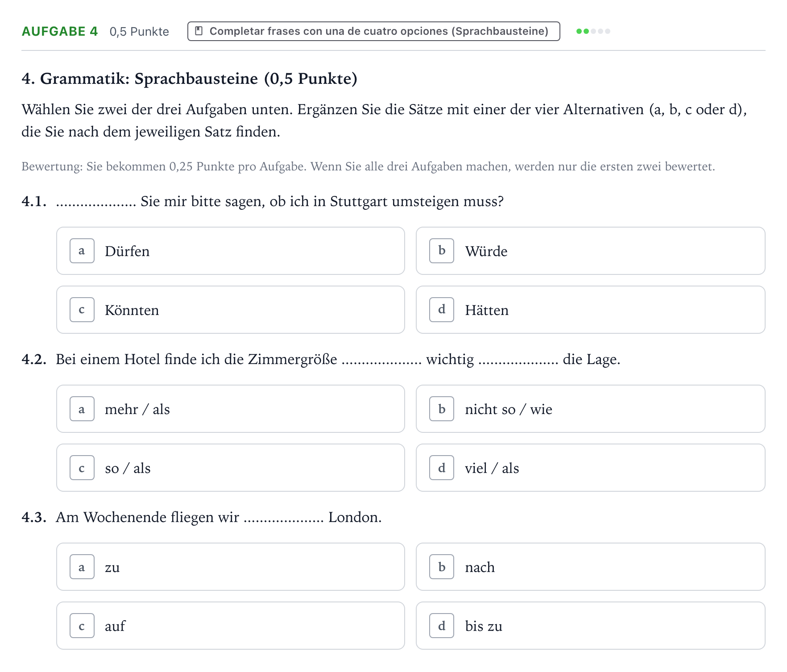Select answer b 'Würde' for question 4.1

pyautogui.click(x=591, y=251)
